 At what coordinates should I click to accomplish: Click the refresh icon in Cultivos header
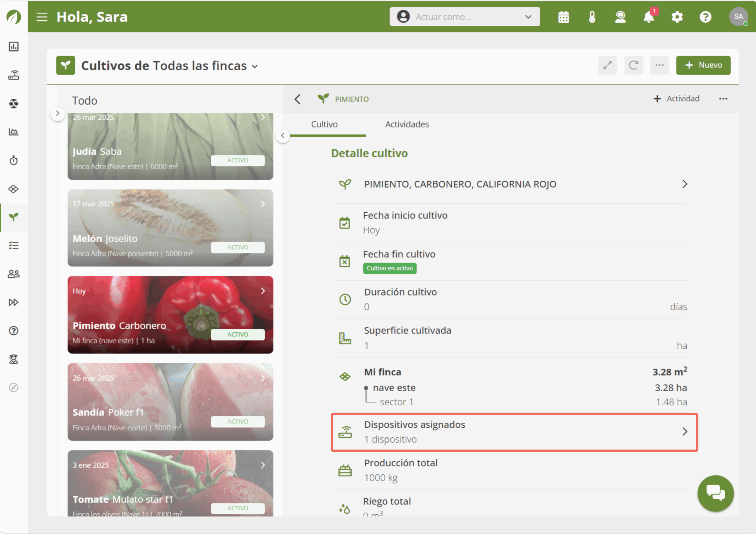point(633,65)
